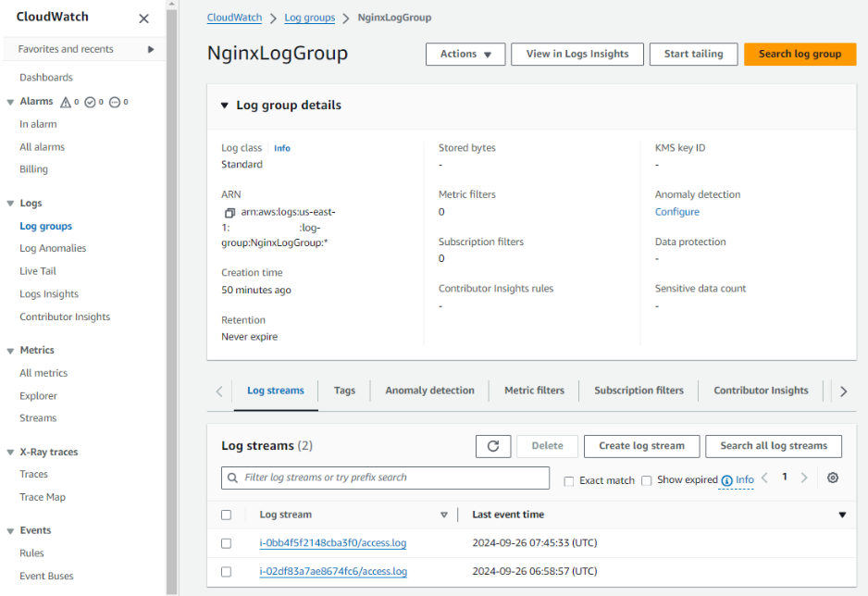
Task: Open the Show expired Info link
Action: coord(745,479)
